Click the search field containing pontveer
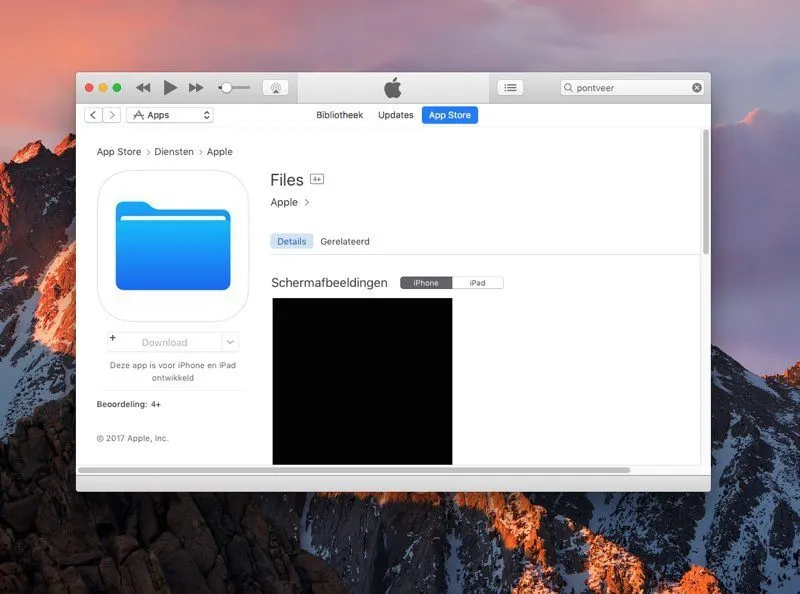 632,88
